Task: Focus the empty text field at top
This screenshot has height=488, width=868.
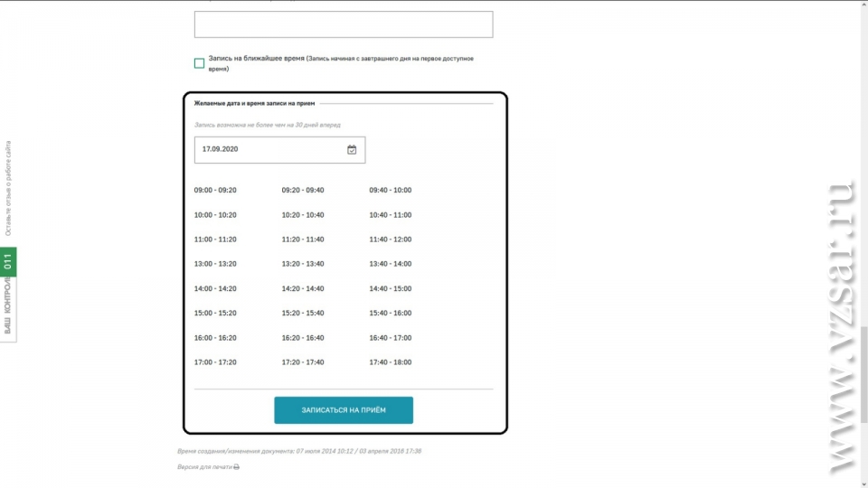Action: [344, 24]
